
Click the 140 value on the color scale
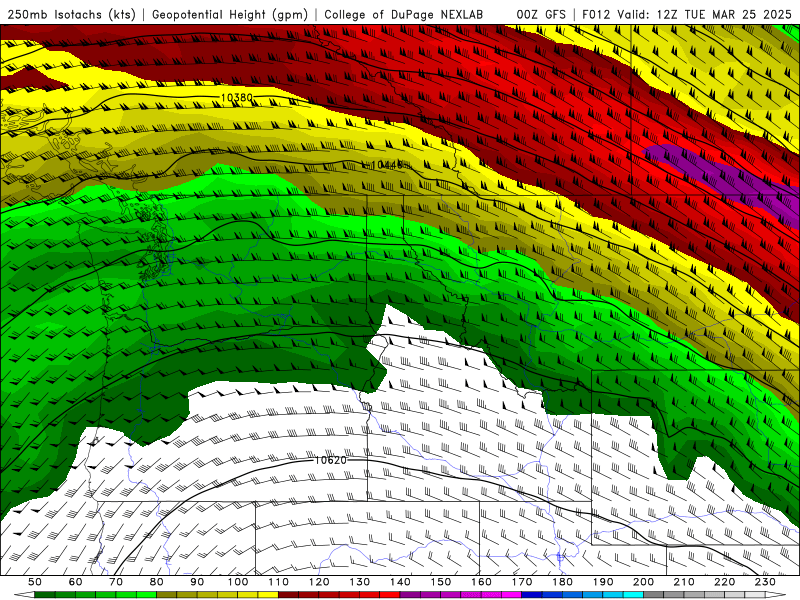pyautogui.click(x=400, y=582)
